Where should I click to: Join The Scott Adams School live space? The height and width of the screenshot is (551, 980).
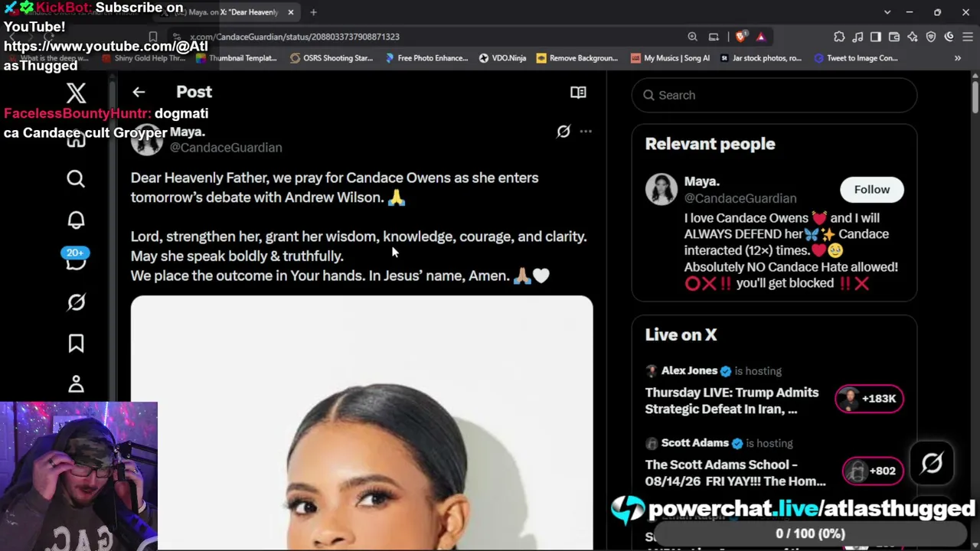click(735, 473)
